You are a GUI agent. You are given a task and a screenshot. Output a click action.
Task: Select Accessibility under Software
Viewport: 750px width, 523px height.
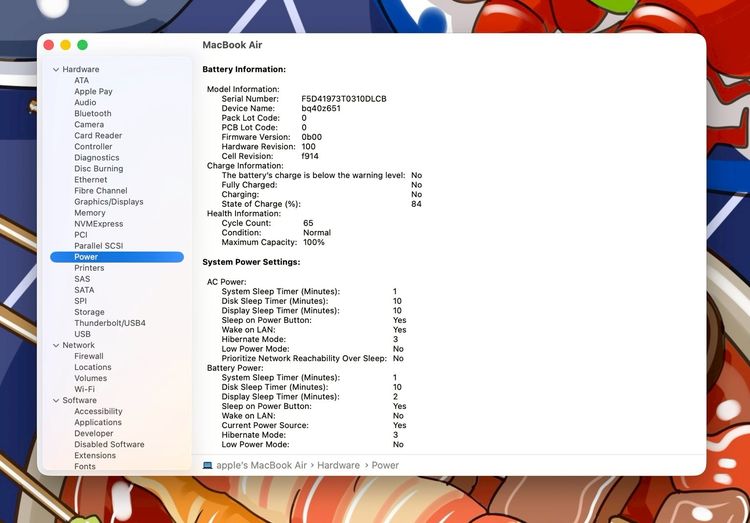(99, 411)
